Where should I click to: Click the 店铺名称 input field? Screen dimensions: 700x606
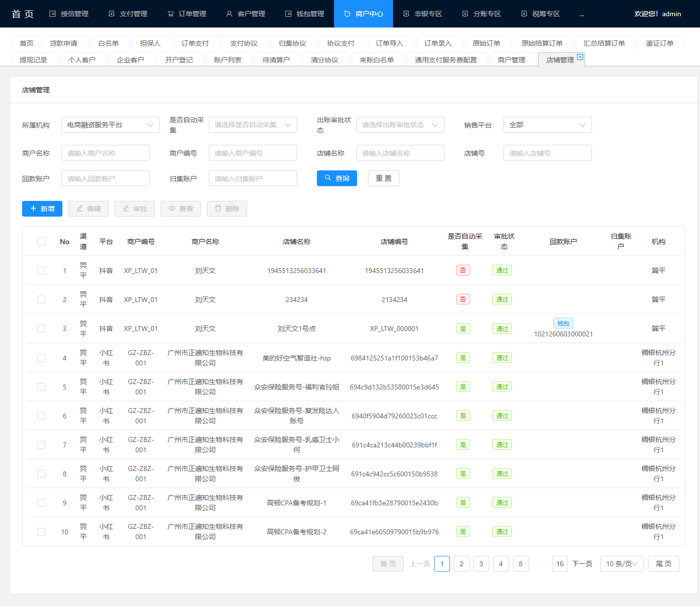400,153
